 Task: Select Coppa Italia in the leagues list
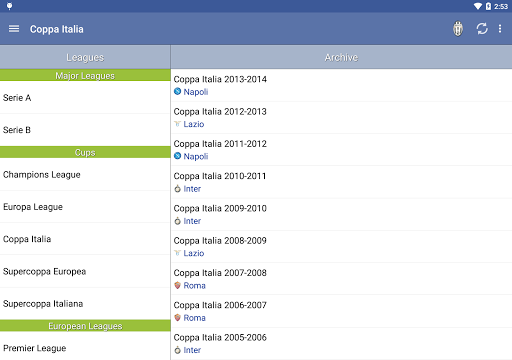point(85,239)
